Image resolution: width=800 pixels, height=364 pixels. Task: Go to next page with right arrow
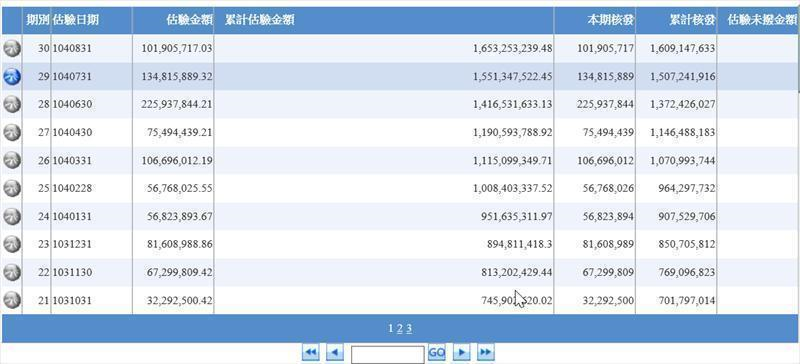coord(462,352)
